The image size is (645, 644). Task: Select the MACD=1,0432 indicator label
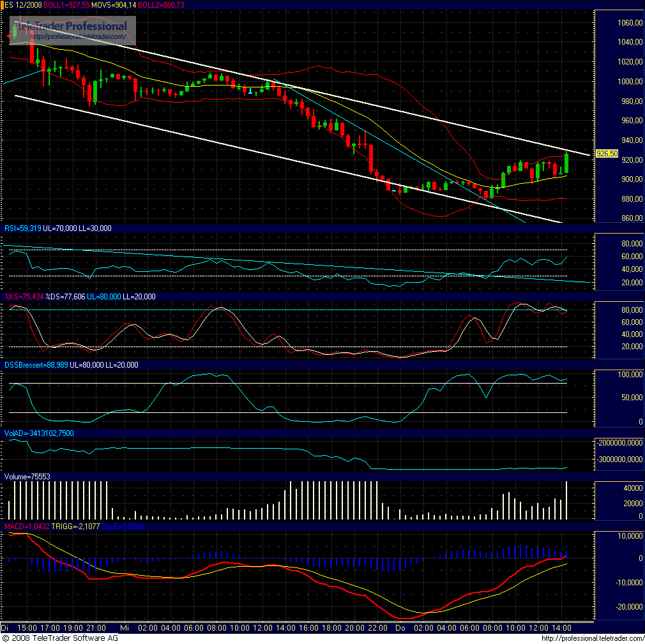27,527
